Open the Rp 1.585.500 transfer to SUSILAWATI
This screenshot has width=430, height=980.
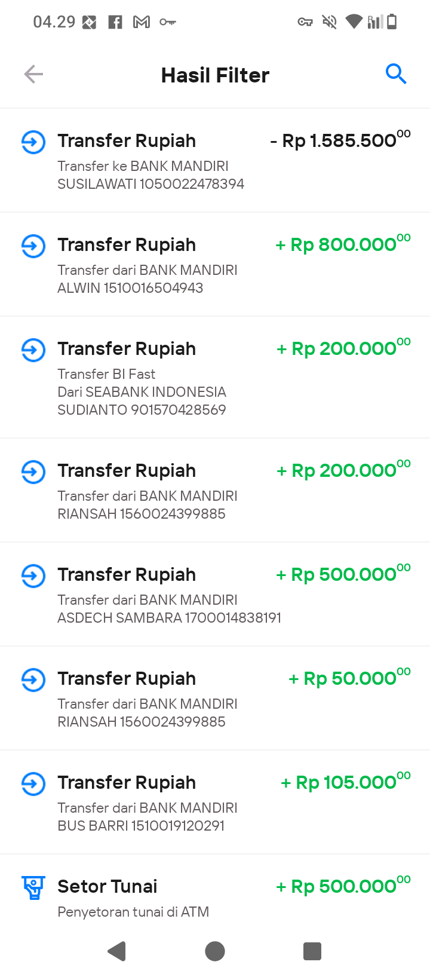(215, 160)
